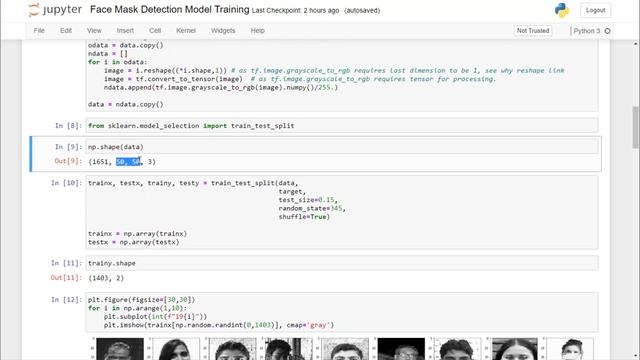The height and width of the screenshot is (360, 640).
Task: Click the second face image in the plot output
Action: 176,349
